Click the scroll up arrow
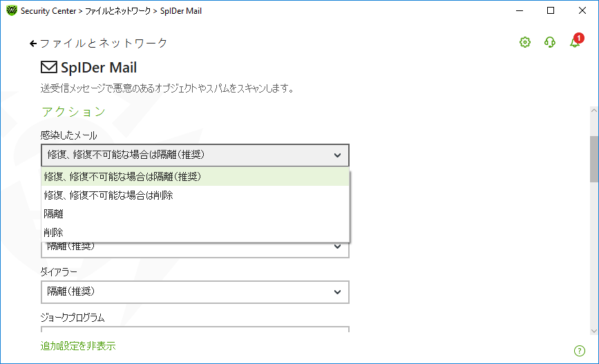Viewport: 599px width, 364px height. coord(593,111)
